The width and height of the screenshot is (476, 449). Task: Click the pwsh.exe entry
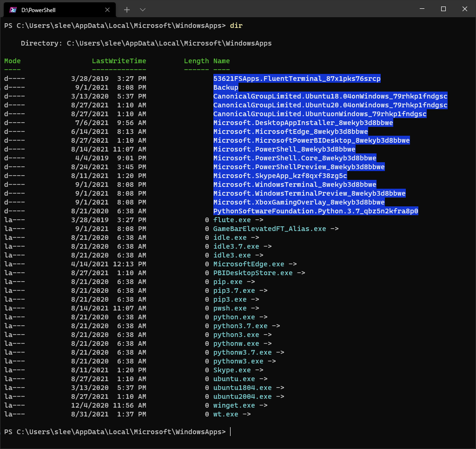pyautogui.click(x=230, y=308)
